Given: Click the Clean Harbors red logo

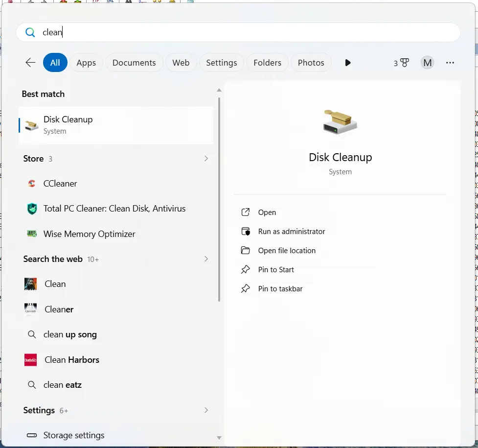Looking at the screenshot, I should [x=30, y=360].
